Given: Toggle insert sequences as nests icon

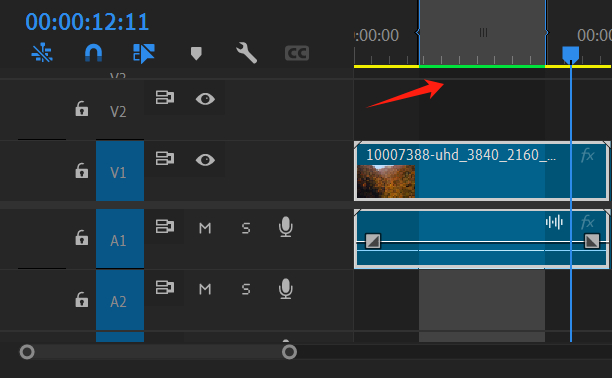Looking at the screenshot, I should [x=42, y=53].
